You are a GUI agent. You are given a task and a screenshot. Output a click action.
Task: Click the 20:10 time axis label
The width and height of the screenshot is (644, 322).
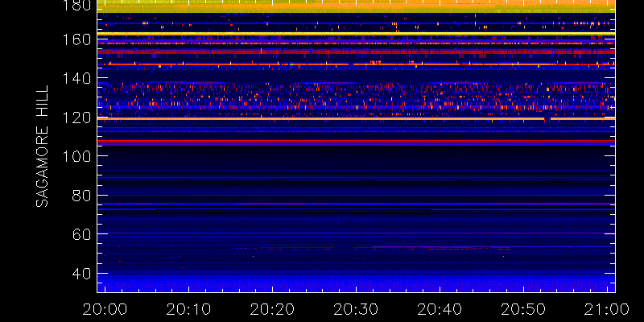(x=188, y=309)
